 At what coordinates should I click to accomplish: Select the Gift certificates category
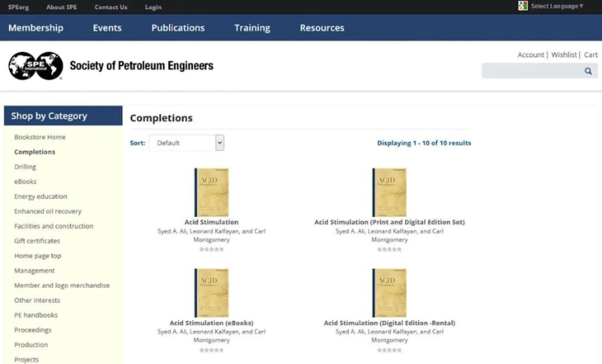(37, 240)
